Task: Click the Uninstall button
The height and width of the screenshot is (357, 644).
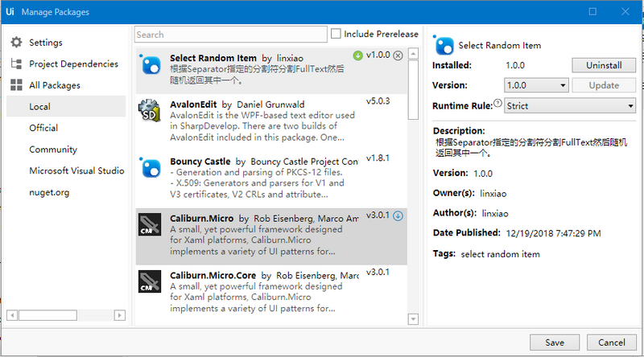Action: click(604, 65)
